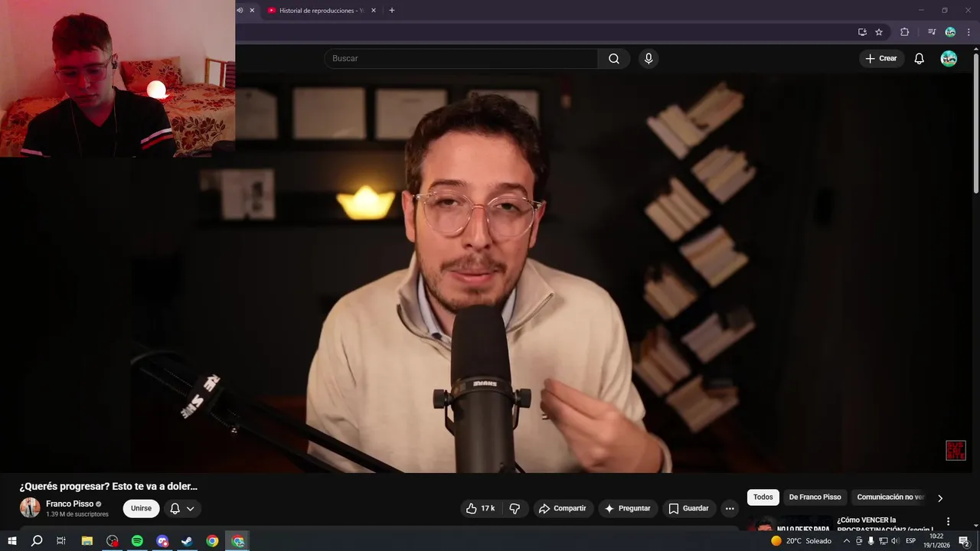Open Chrome extensions puzzle icon
Viewport: 980px width, 551px height.
click(904, 32)
